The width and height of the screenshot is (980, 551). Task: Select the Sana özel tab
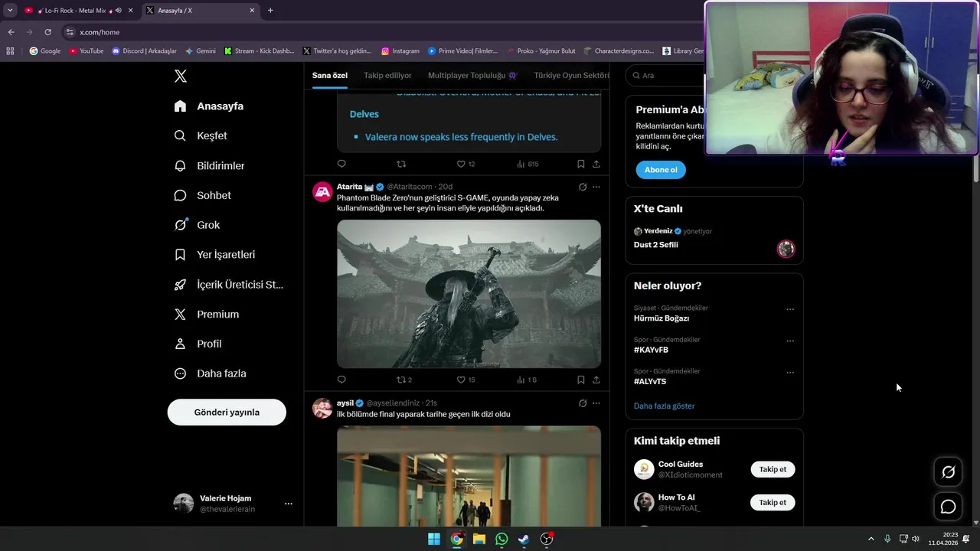(x=330, y=75)
